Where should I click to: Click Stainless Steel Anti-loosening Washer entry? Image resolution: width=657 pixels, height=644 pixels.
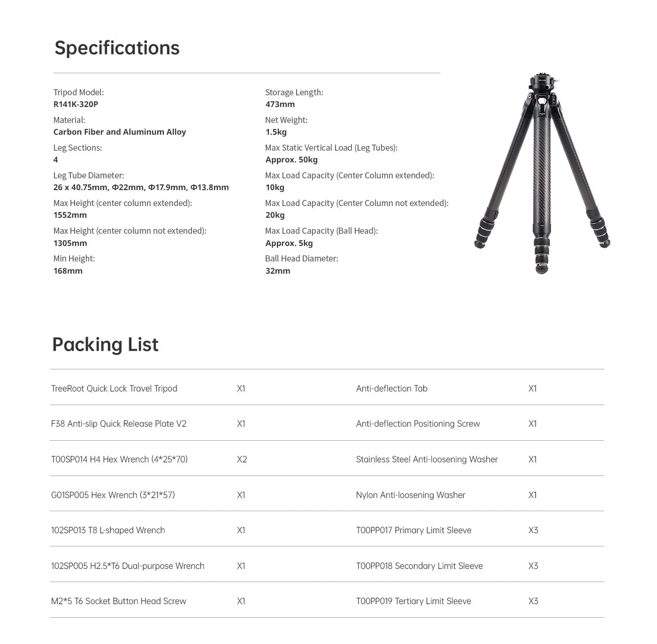[x=427, y=460]
